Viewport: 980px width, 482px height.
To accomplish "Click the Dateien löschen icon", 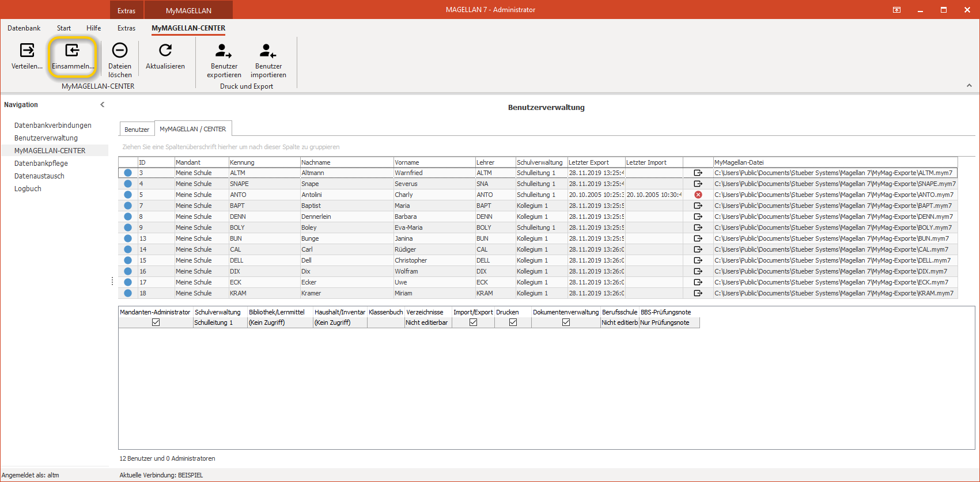I will (120, 51).
